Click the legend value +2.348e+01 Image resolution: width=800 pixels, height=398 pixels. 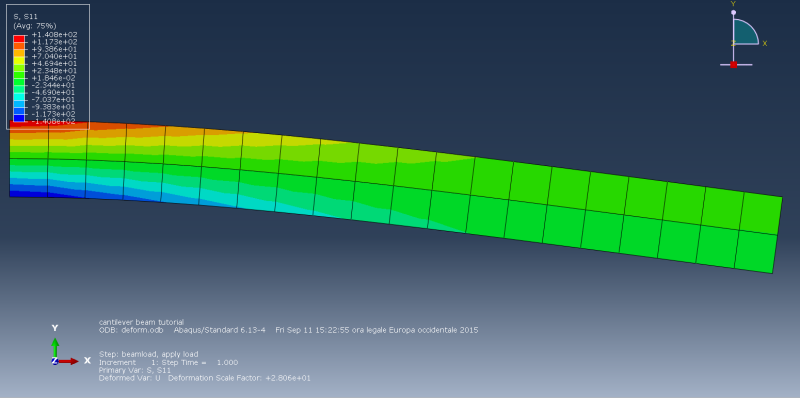point(54,71)
